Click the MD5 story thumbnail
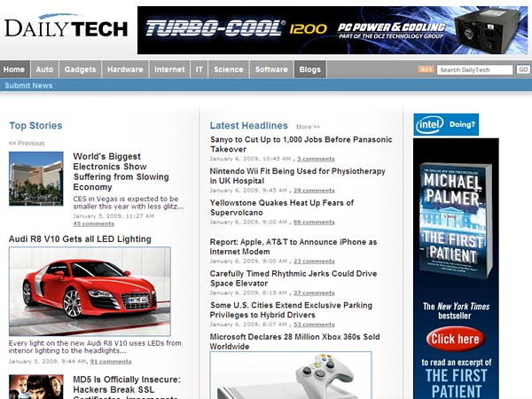Viewport: 532px width, 399px height. (36, 387)
